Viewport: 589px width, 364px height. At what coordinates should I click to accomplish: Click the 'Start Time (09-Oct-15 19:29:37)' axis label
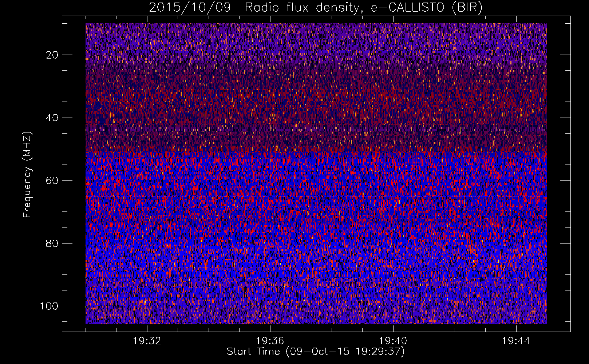[x=316, y=352]
